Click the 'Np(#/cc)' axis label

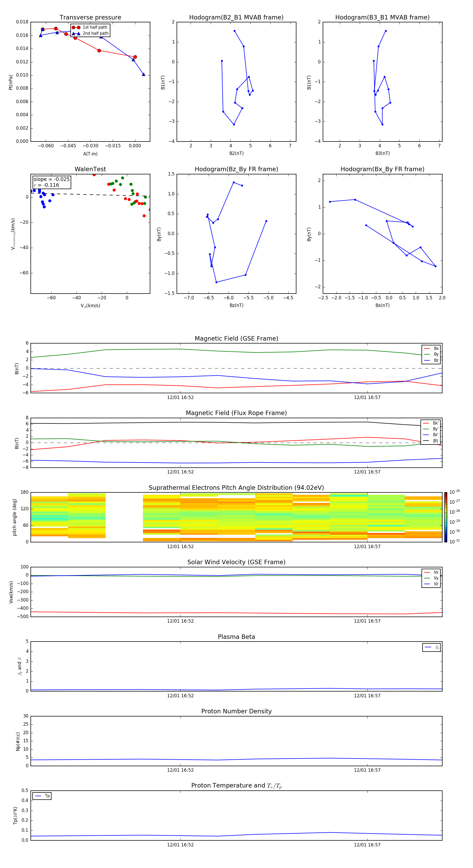pos(18,741)
